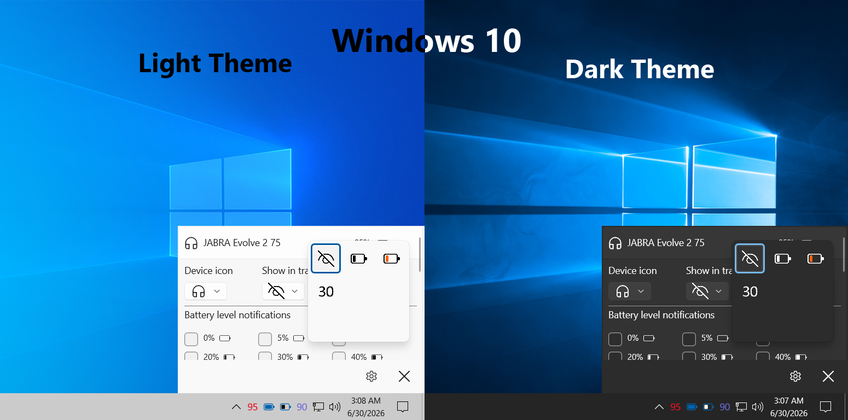The height and width of the screenshot is (420, 848).
Task: Click JABRA Evolve 2 75 header in dark panel
Action: click(x=666, y=243)
